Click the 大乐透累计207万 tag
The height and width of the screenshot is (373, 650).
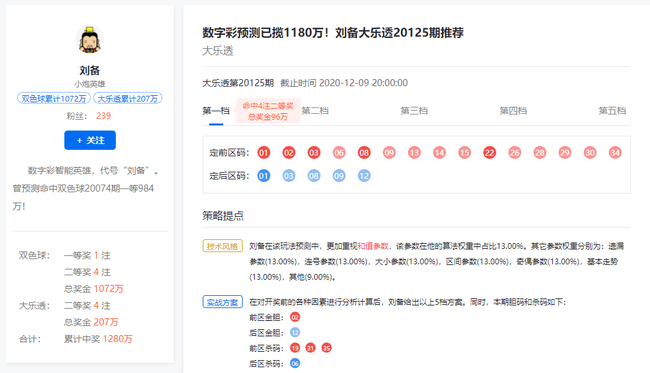128,98
